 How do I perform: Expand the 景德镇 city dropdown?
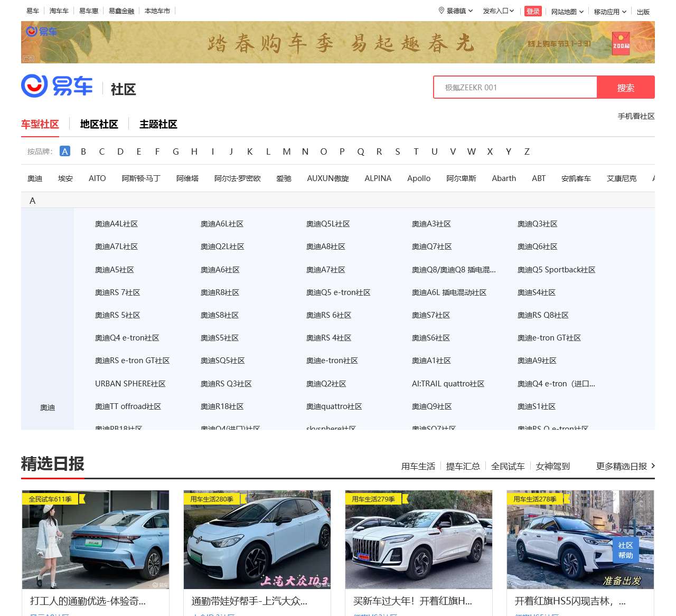coord(459,11)
